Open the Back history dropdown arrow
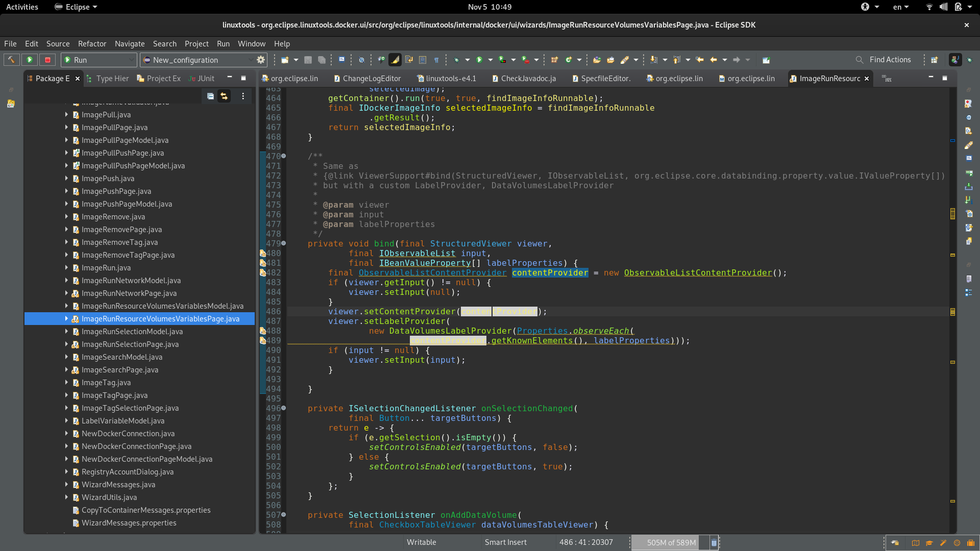The image size is (980, 551). [x=724, y=60]
